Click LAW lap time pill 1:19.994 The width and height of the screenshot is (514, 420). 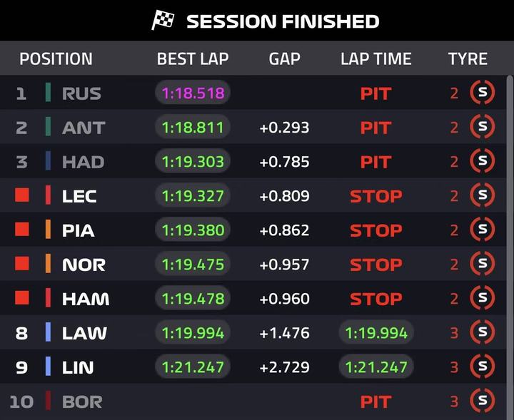376,333
